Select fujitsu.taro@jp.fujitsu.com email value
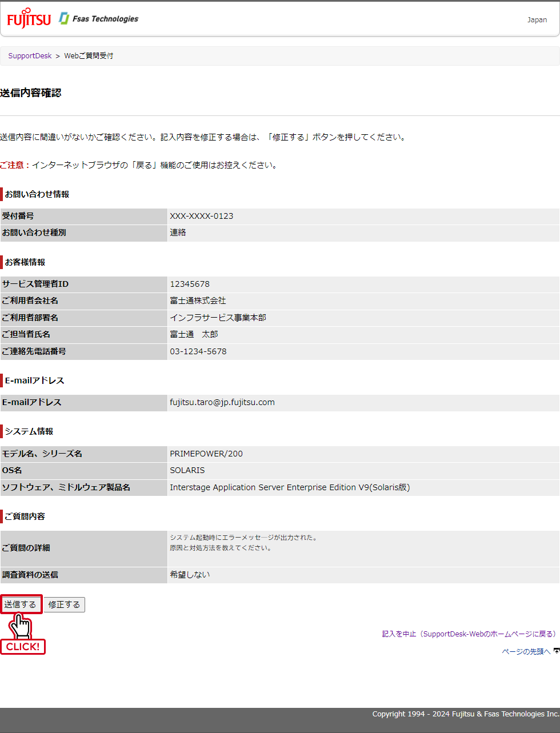Screen dimensions: 560x733 [x=222, y=402]
